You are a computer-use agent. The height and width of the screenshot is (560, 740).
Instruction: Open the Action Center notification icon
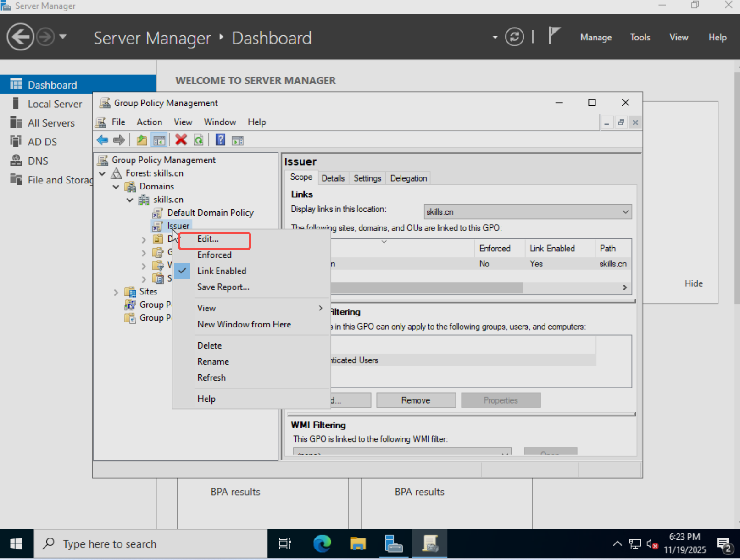724,544
